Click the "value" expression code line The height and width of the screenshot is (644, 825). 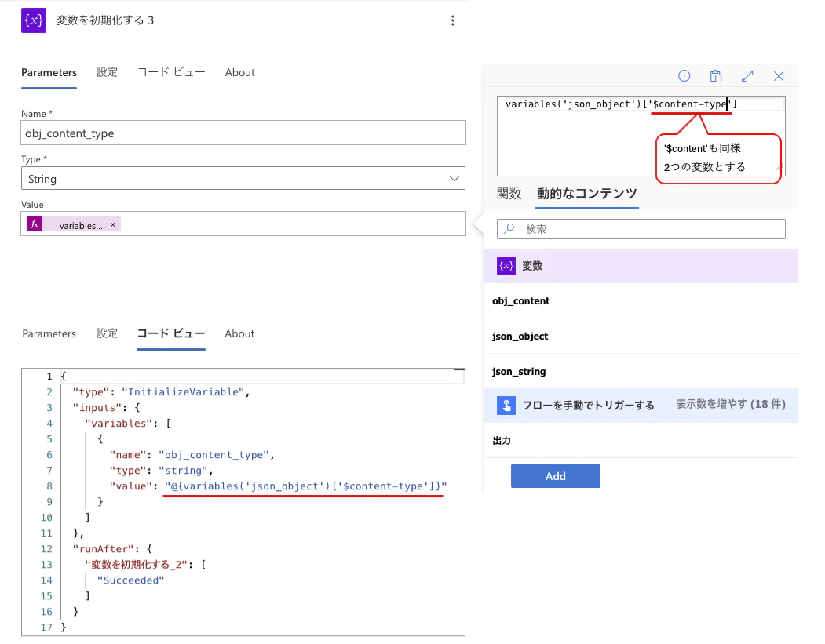[279, 486]
